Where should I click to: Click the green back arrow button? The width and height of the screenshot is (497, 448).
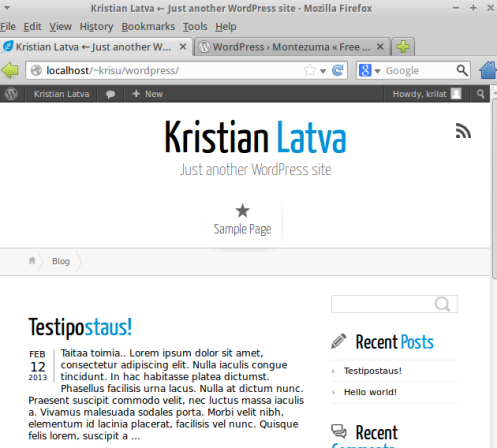click(10, 70)
